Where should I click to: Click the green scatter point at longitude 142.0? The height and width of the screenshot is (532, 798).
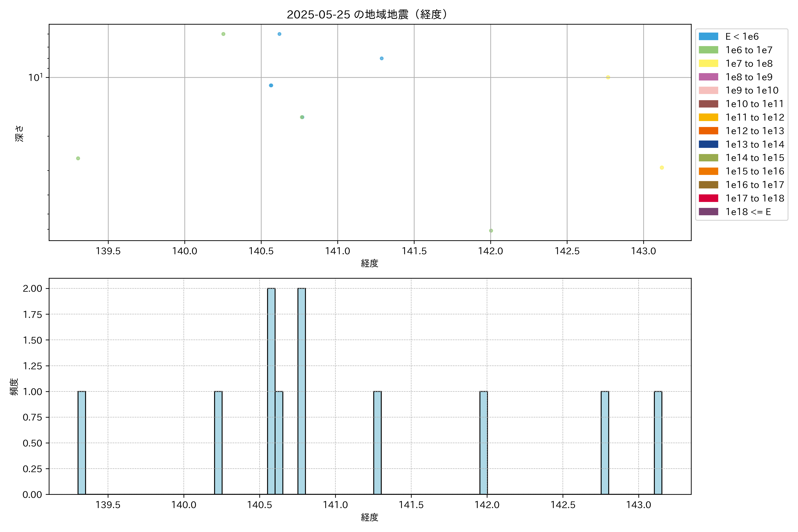pos(491,231)
